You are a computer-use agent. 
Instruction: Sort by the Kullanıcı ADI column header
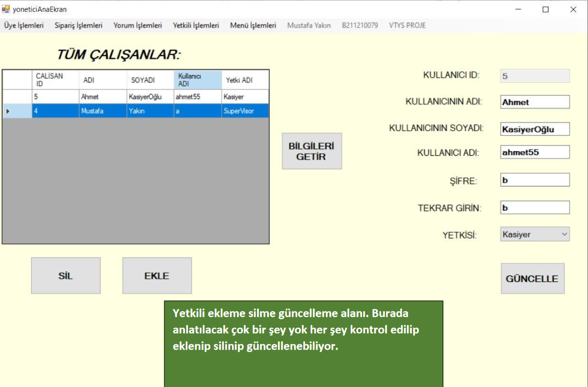point(198,80)
